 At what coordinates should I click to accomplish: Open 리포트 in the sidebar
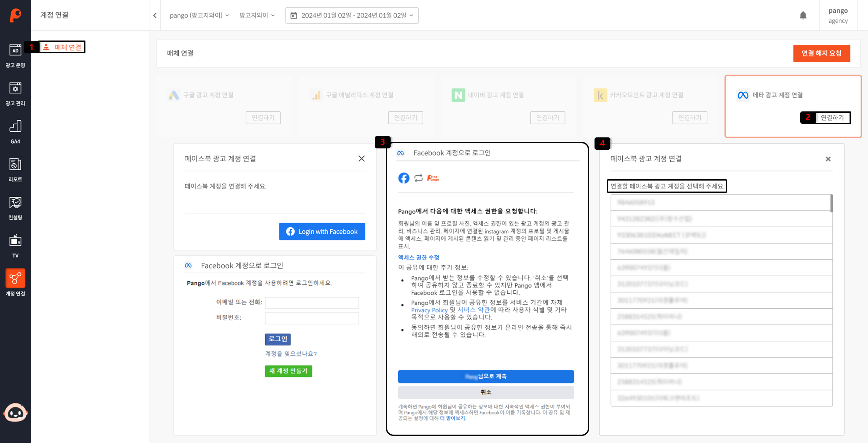tap(15, 170)
